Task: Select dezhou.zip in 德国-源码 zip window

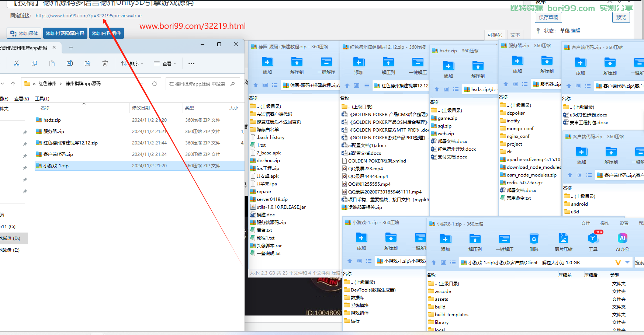Action: (x=268, y=160)
